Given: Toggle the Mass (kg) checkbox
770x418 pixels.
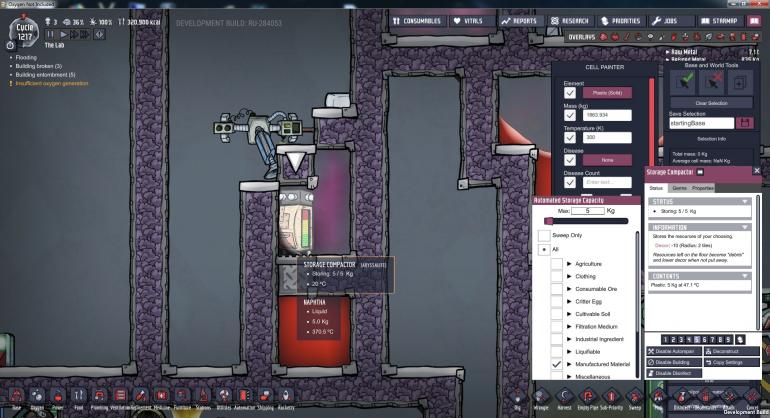Looking at the screenshot, I should [x=570, y=115].
